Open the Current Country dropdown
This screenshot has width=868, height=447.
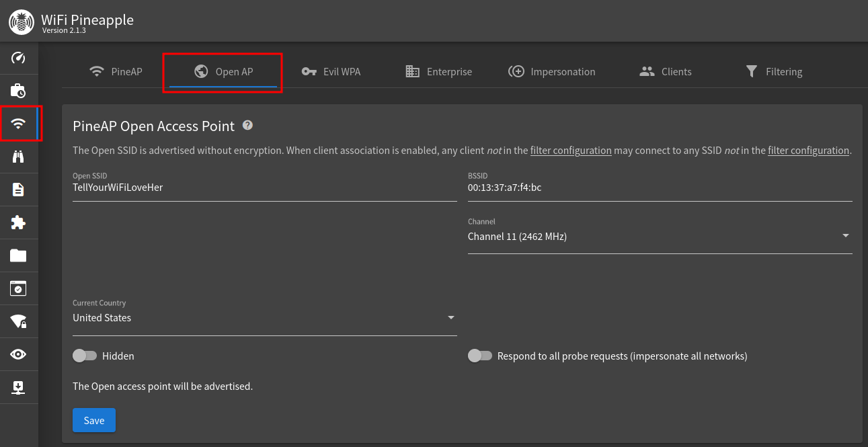tap(264, 318)
